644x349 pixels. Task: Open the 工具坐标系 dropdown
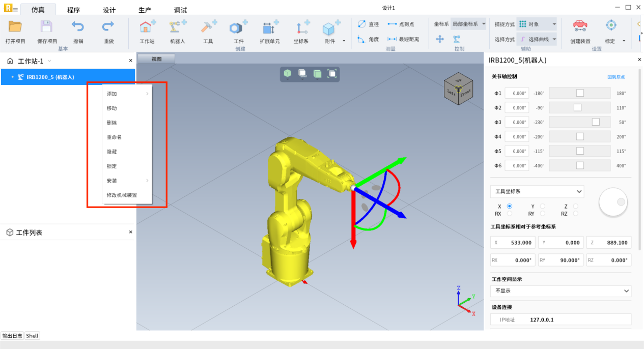click(x=537, y=192)
